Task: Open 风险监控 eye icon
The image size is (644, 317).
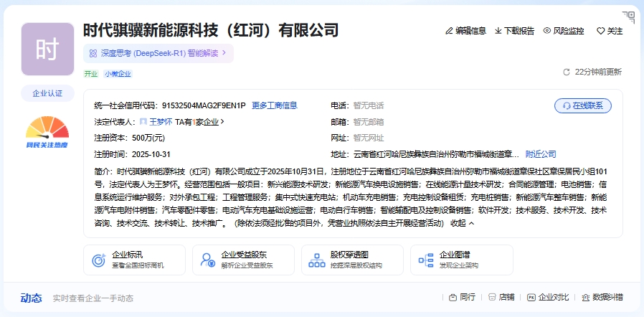Action: pos(546,31)
